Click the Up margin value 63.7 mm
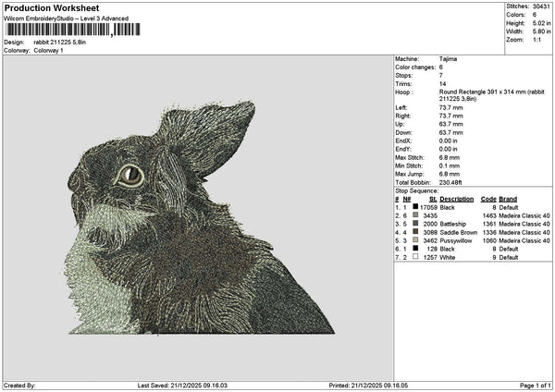This screenshot has width=555, height=392. point(451,124)
